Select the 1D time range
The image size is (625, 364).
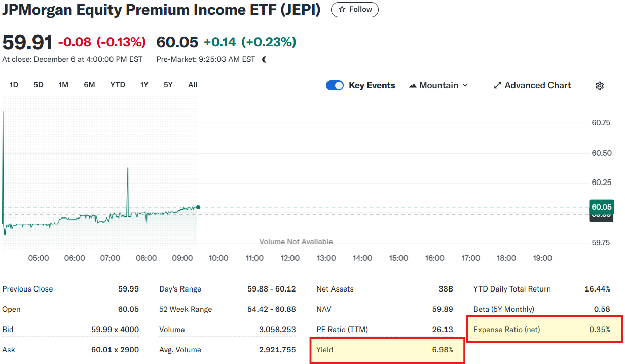click(x=14, y=85)
